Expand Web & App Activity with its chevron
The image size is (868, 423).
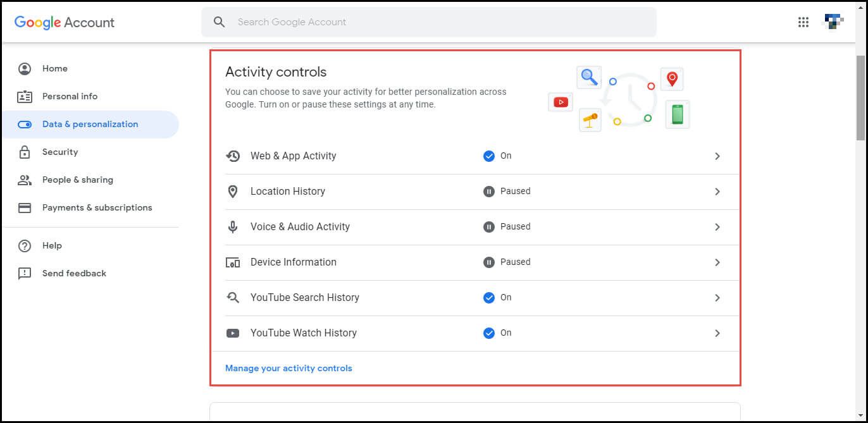click(x=717, y=156)
